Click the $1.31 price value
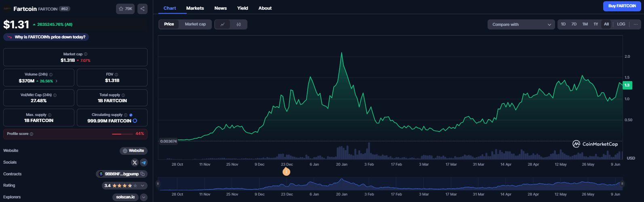The height and width of the screenshot is (202, 644). [16, 25]
